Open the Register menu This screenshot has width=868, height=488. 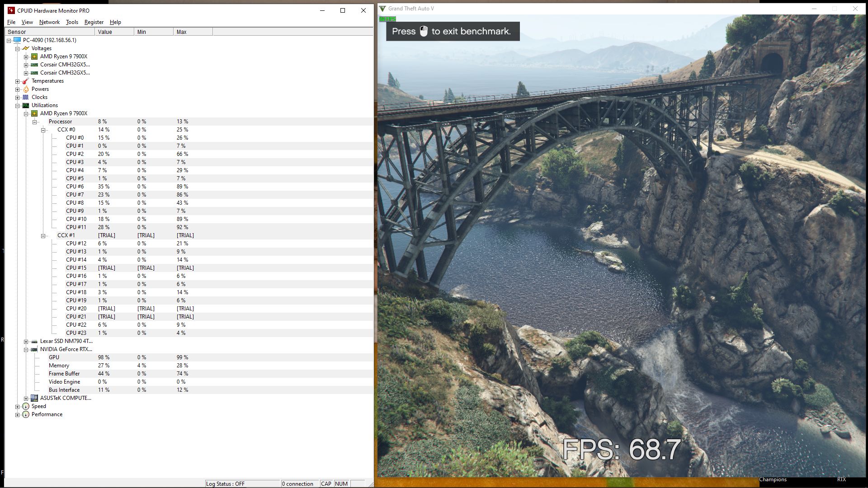tap(94, 22)
